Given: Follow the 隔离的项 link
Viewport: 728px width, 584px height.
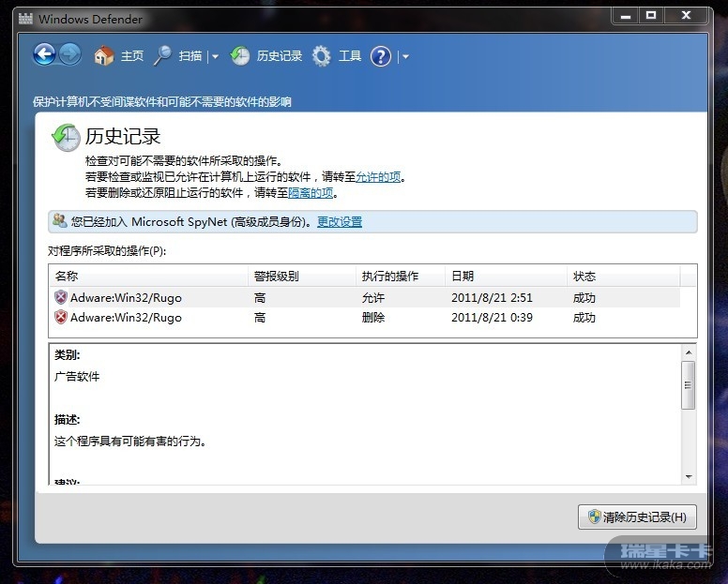Looking at the screenshot, I should click(x=311, y=192).
